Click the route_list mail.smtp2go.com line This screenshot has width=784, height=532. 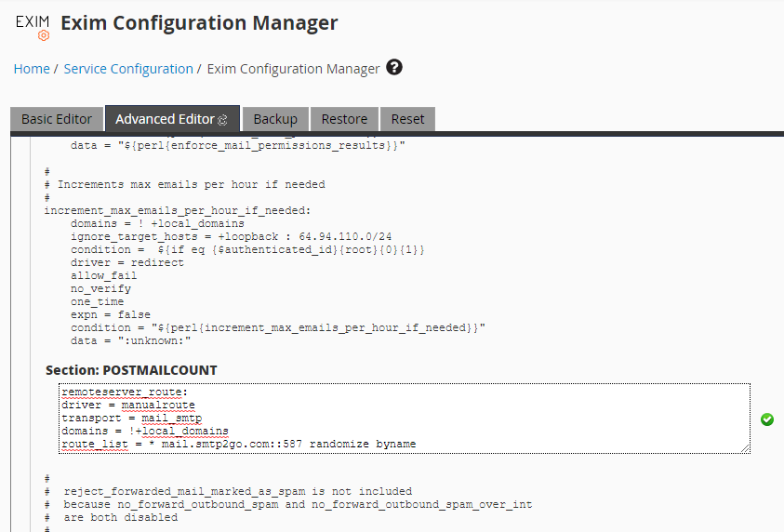click(238, 444)
